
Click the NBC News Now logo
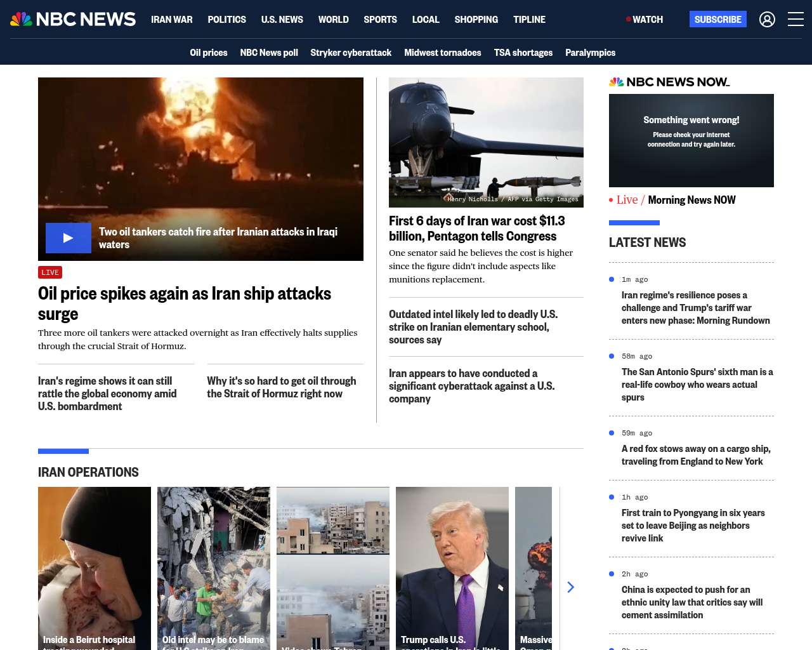pos(669,82)
